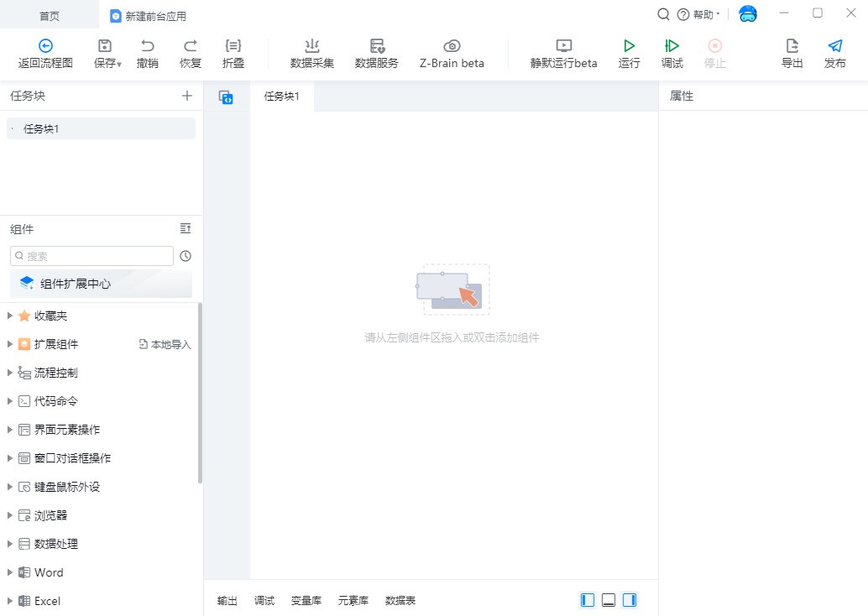Image resolution: width=868 pixels, height=616 pixels.
Task: Expand the 流程控制 component group
Action: [x=9, y=373]
